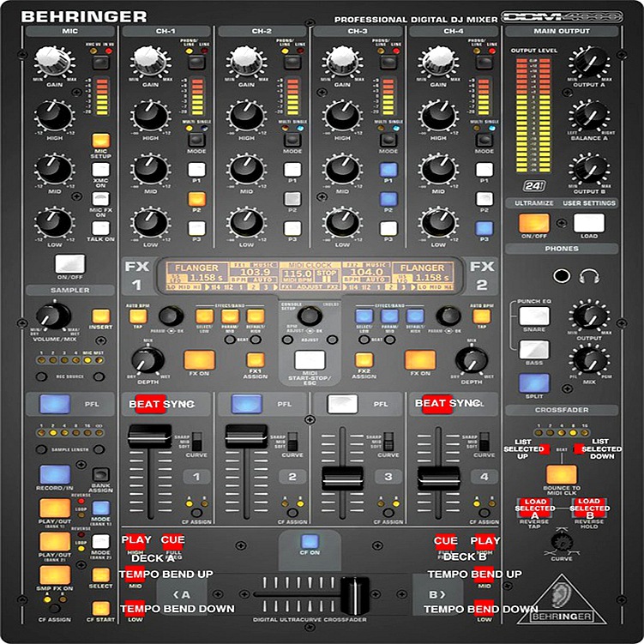Click the CH-4 LOW EQ knob
The height and width of the screenshot is (644, 644).
click(438, 223)
